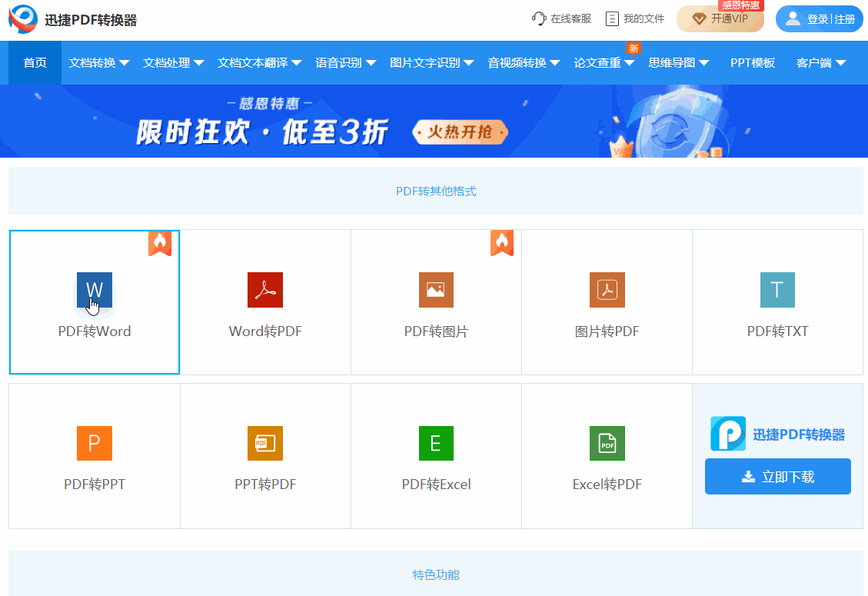Click the Excel转PDF label text

point(607,484)
